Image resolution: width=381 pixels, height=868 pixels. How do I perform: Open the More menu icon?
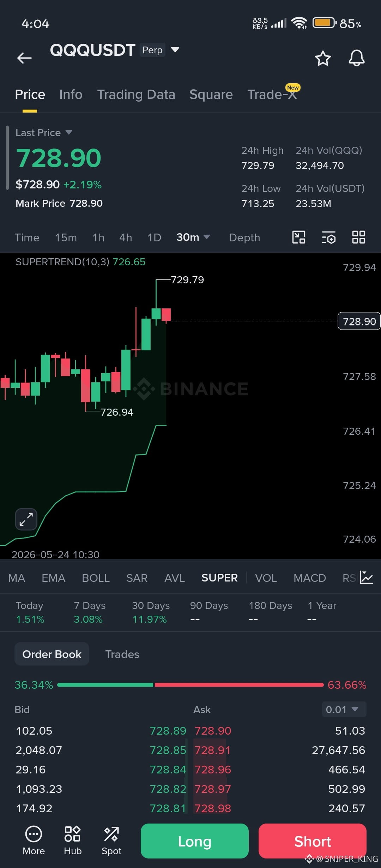(34, 841)
